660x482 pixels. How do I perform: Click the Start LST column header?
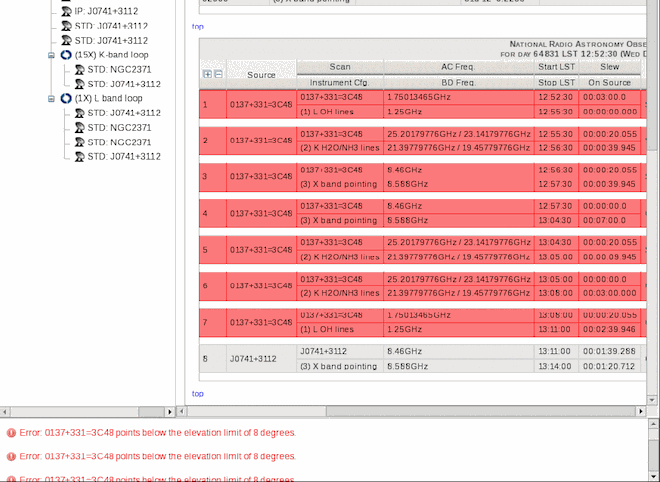(555, 66)
